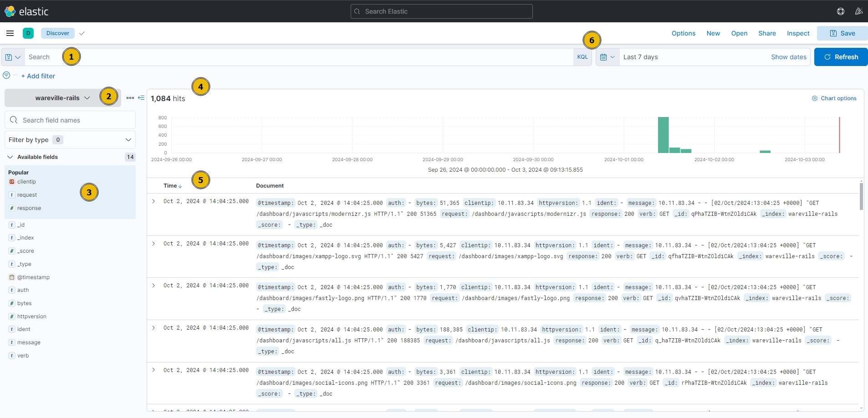
Task: Select the verb field
Action: 23,356
